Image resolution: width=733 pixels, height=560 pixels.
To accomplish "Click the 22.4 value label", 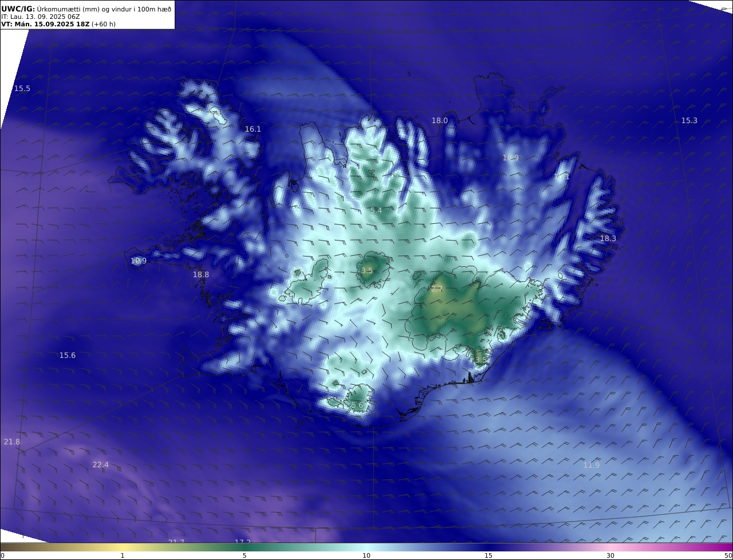I will (x=101, y=465).
